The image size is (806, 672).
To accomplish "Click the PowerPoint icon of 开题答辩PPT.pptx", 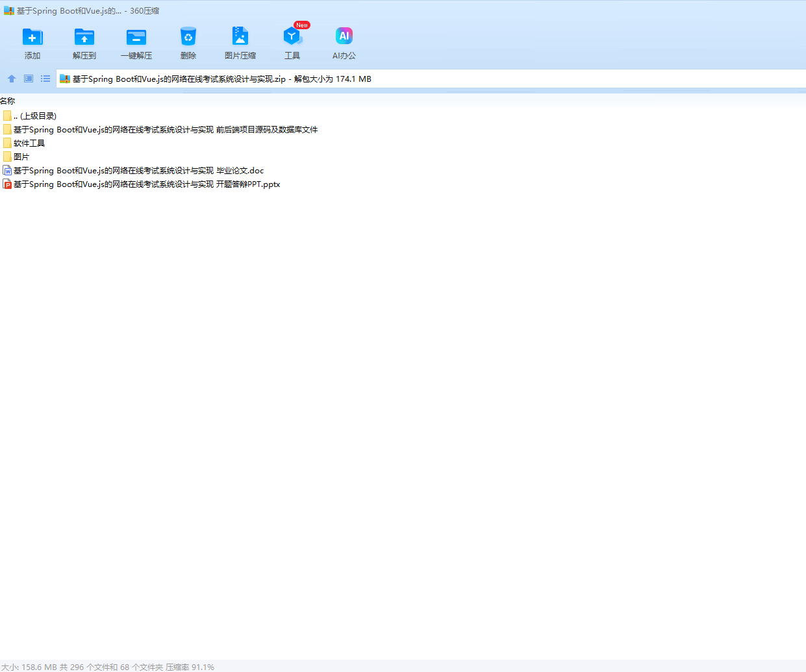I will click(x=7, y=184).
